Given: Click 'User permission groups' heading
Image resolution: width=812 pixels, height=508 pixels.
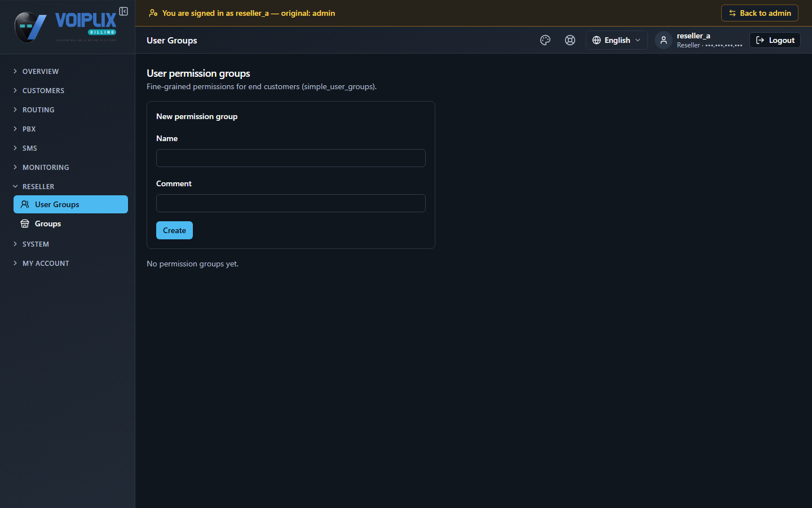Looking at the screenshot, I should click(x=198, y=73).
